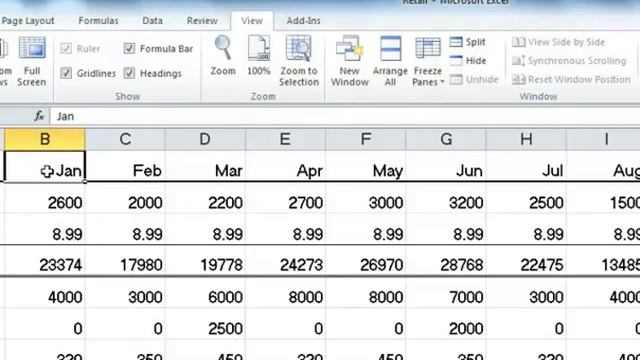
Task: Click Zoom to Selection
Action: coord(299,60)
